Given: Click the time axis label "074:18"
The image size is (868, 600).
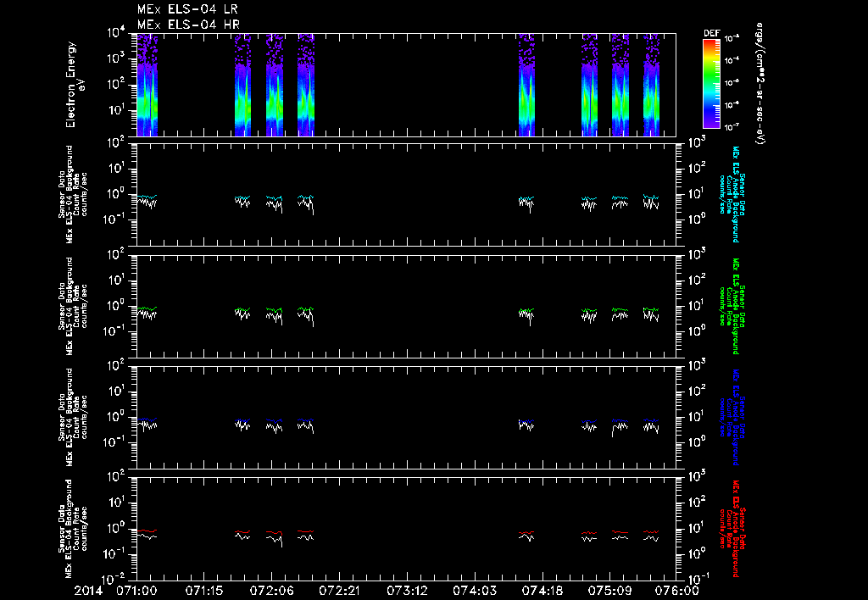Looking at the screenshot, I should tap(542, 591).
